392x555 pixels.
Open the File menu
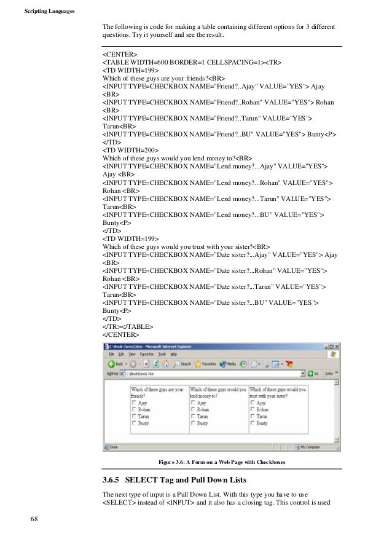click(111, 354)
